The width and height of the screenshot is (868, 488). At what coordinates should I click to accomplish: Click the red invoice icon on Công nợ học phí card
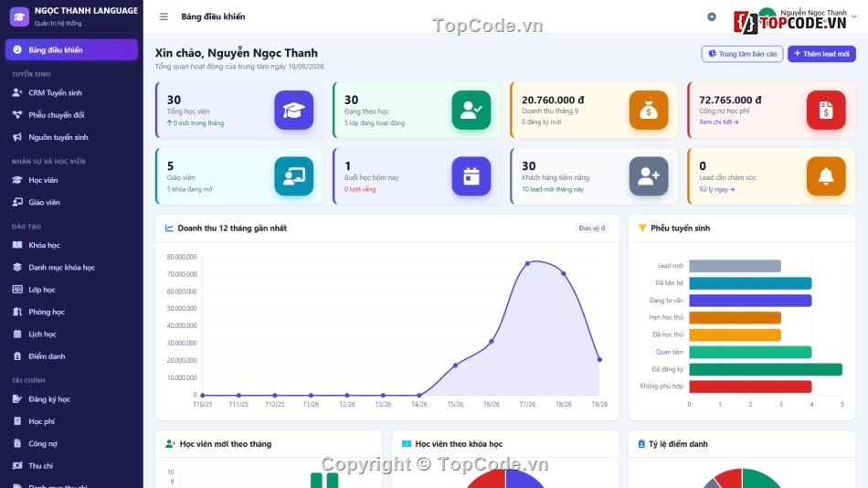[x=826, y=111]
